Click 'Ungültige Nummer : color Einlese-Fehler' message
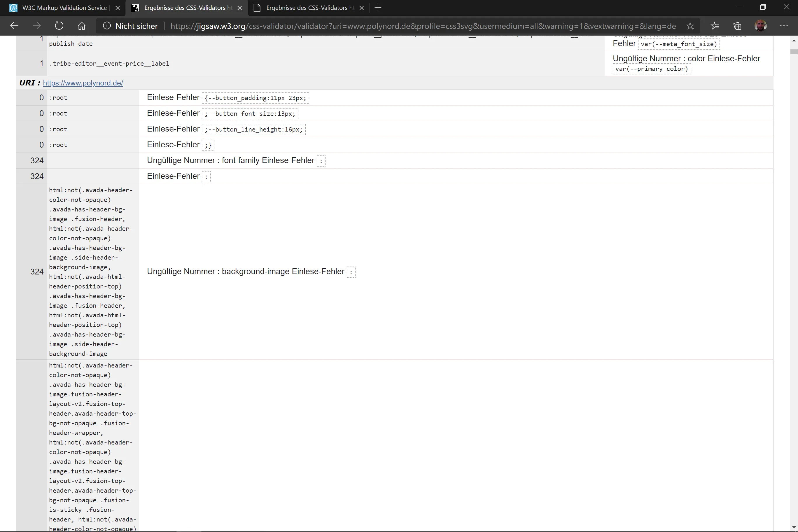The width and height of the screenshot is (798, 532). pyautogui.click(x=686, y=59)
